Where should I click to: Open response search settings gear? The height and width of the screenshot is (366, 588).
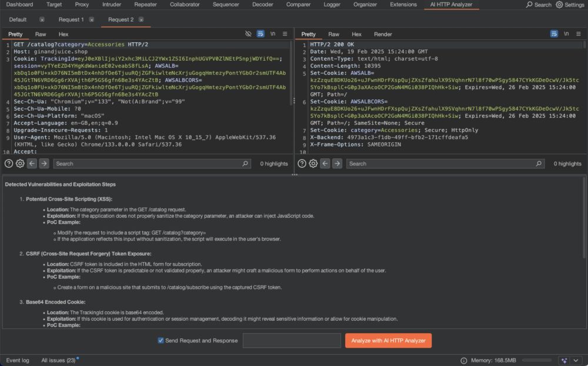coord(313,164)
